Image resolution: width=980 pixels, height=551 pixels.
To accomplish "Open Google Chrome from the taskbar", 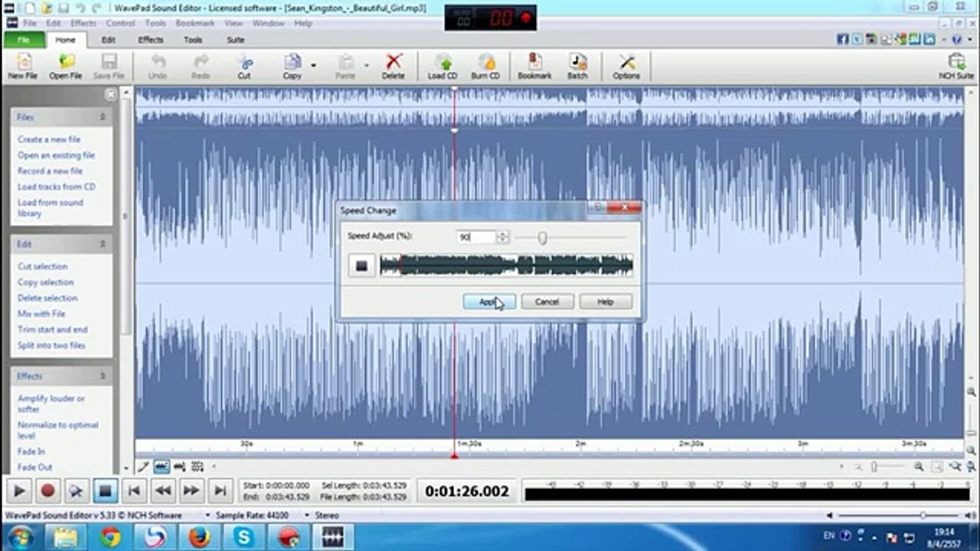I will point(110,536).
